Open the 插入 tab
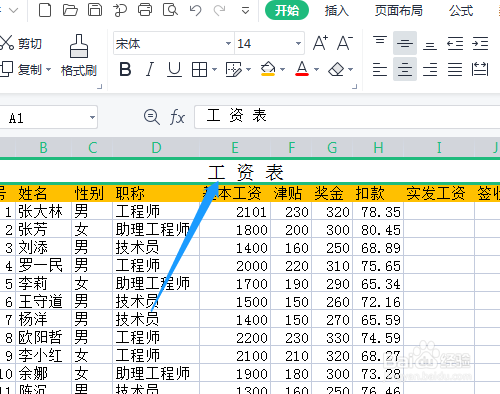Image resolution: width=500 pixels, height=394 pixels. (337, 11)
